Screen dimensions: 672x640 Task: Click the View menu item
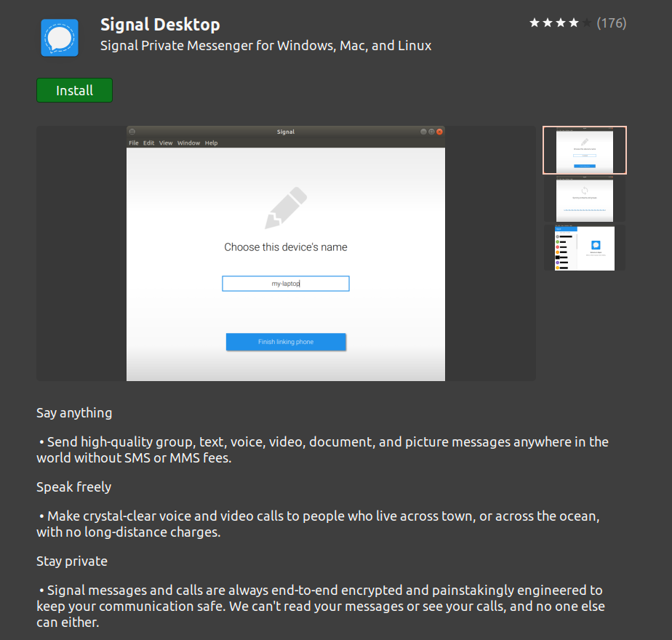(166, 143)
